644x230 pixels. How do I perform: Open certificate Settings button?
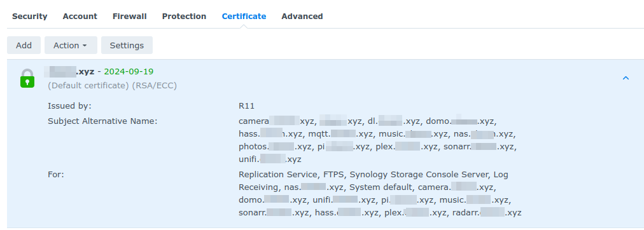pos(127,45)
